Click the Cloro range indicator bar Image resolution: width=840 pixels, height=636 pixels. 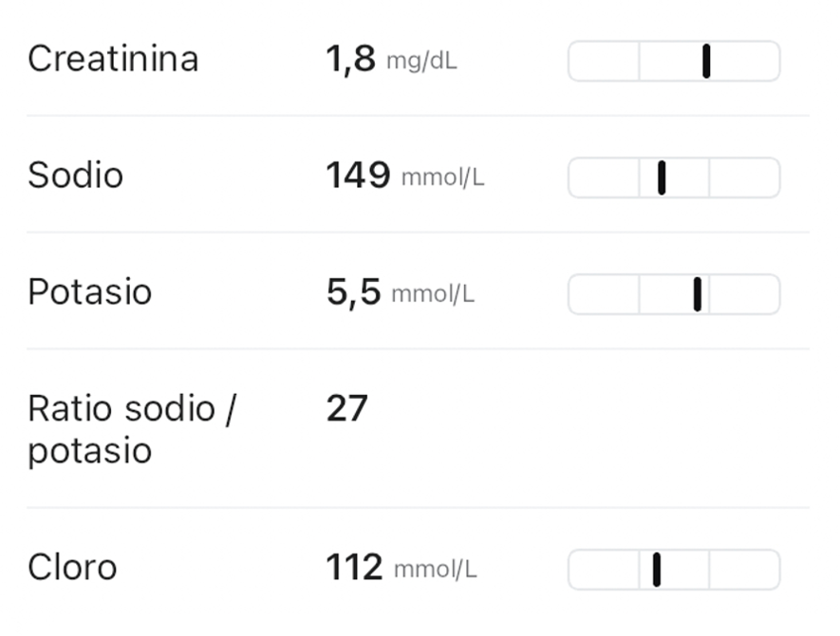673,570
